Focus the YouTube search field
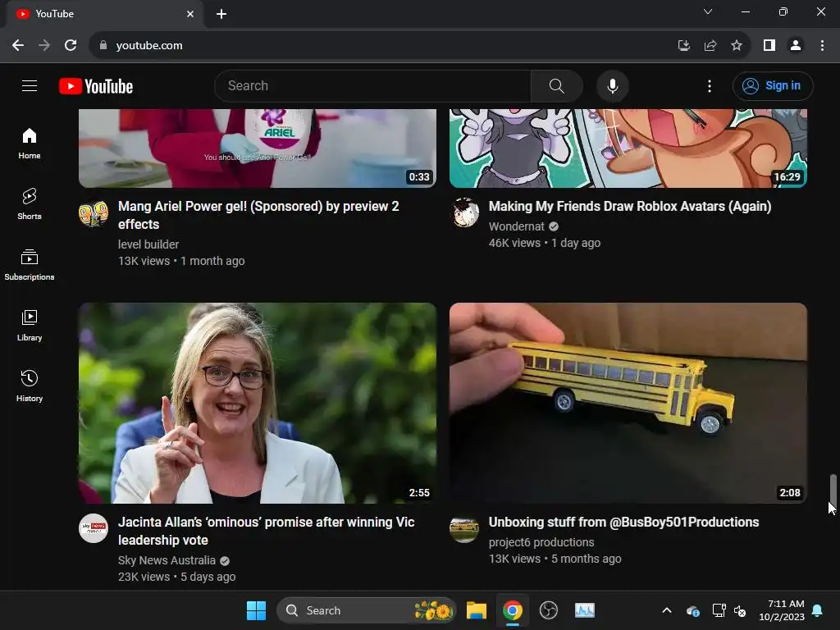 372,85
